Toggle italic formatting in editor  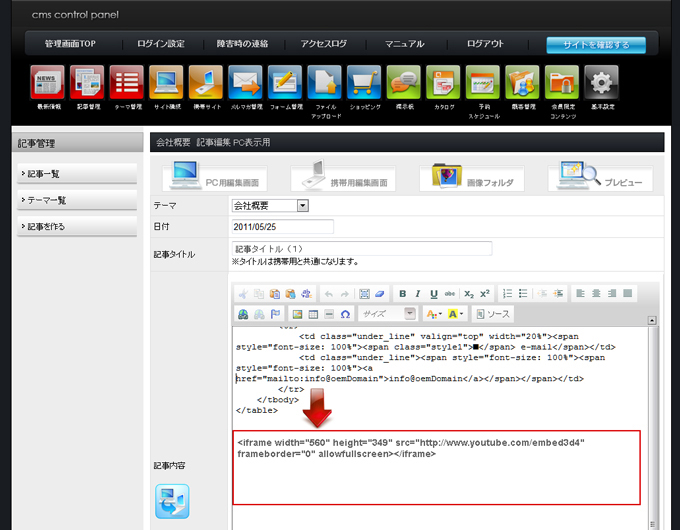pos(418,294)
